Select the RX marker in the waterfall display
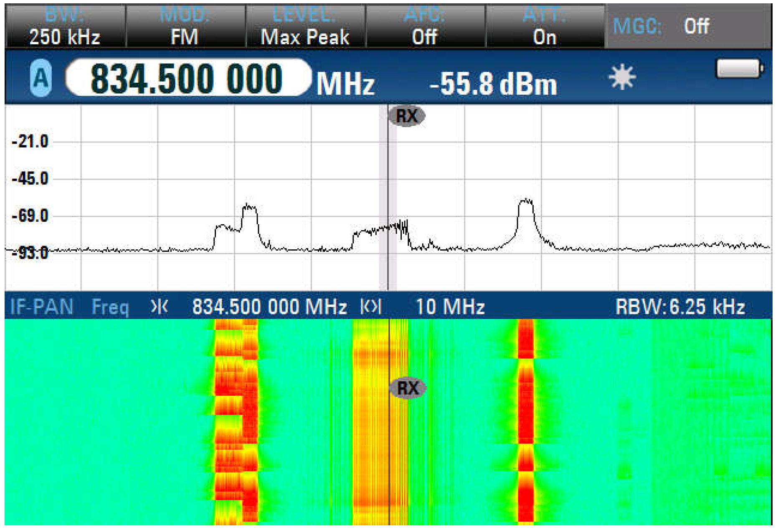The width and height of the screenshot is (778, 532). pyautogui.click(x=408, y=388)
